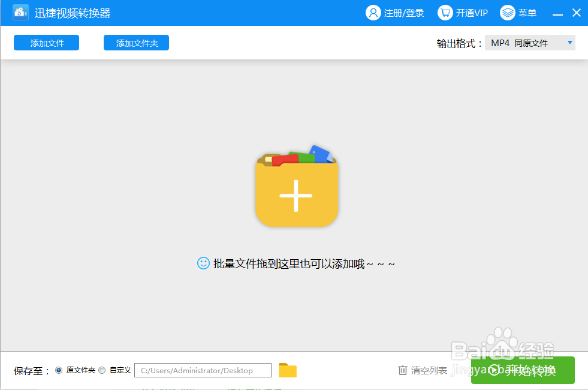Screen dimensions: 588x390
Task: Click the yellow folder icon beside save path
Action: coord(288,370)
